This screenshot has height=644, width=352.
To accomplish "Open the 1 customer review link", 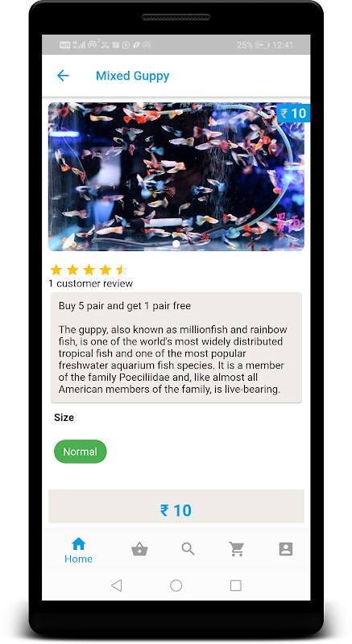I will click(91, 283).
